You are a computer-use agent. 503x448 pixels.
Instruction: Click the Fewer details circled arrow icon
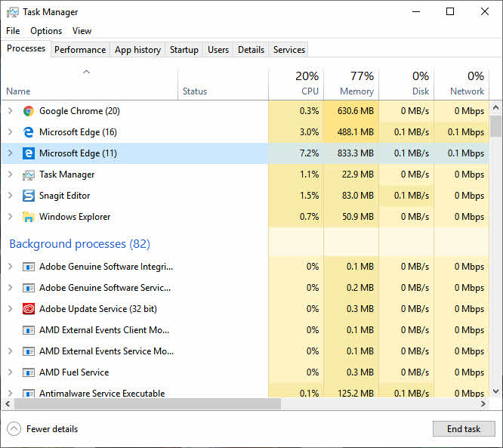[14, 429]
